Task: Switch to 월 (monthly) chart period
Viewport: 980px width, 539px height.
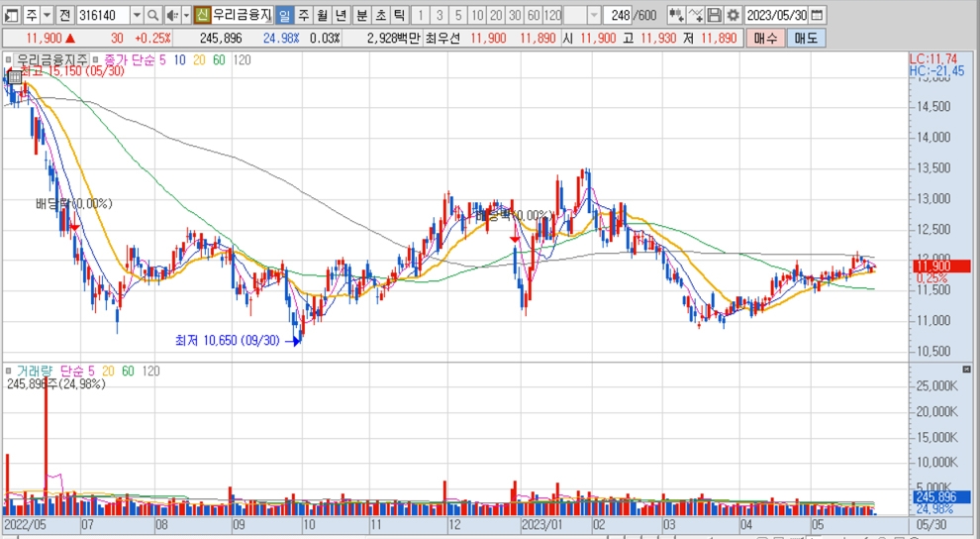Action: click(322, 16)
